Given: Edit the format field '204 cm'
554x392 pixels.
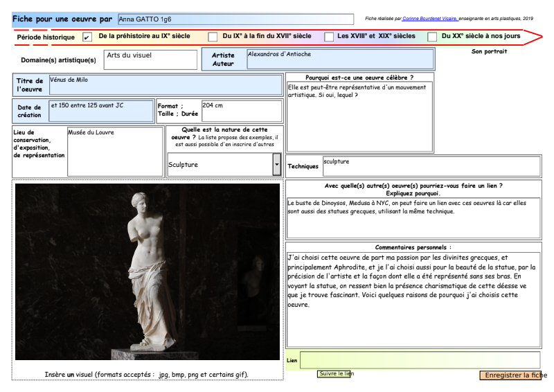Looking at the screenshot, I should tap(241, 111).
